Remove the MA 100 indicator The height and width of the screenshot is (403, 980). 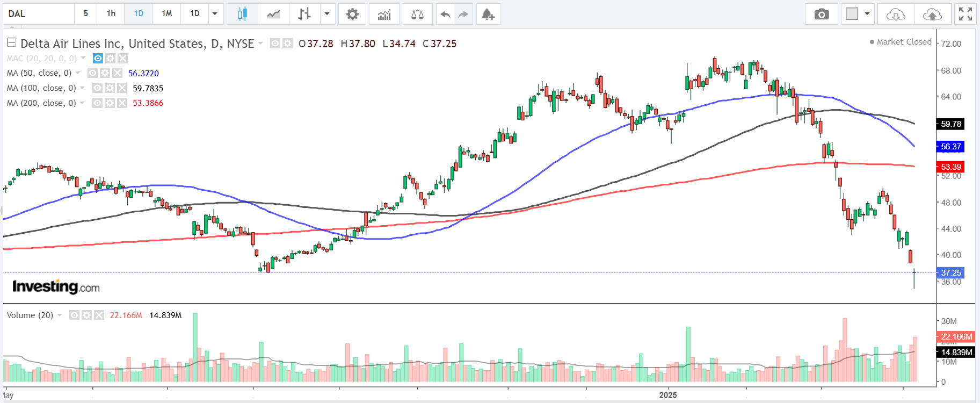point(122,88)
